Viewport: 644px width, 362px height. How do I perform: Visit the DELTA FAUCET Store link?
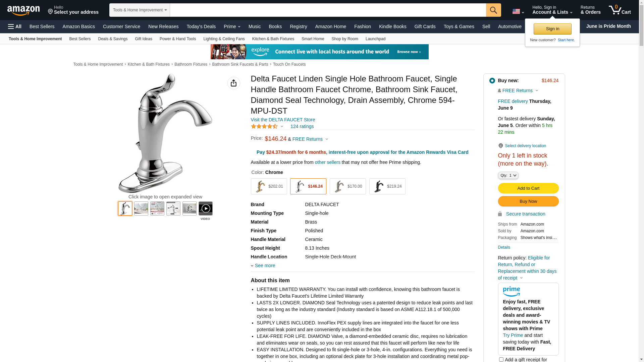click(283, 120)
